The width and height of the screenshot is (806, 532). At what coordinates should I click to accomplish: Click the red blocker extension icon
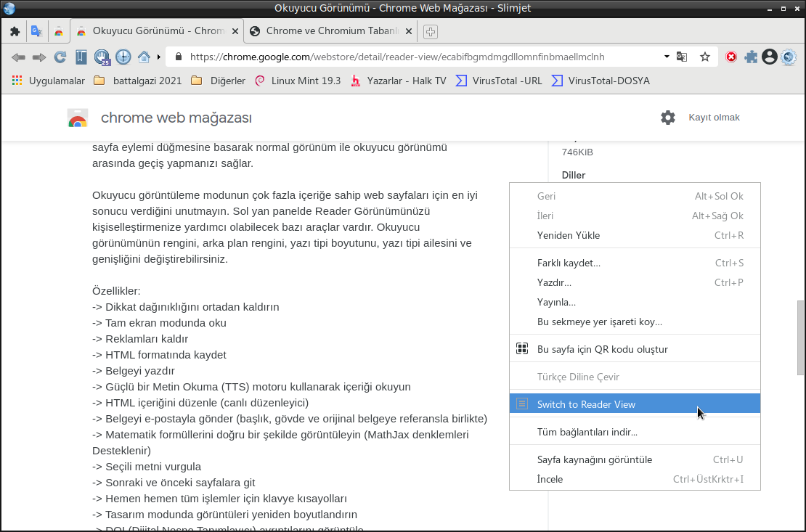pos(731,57)
